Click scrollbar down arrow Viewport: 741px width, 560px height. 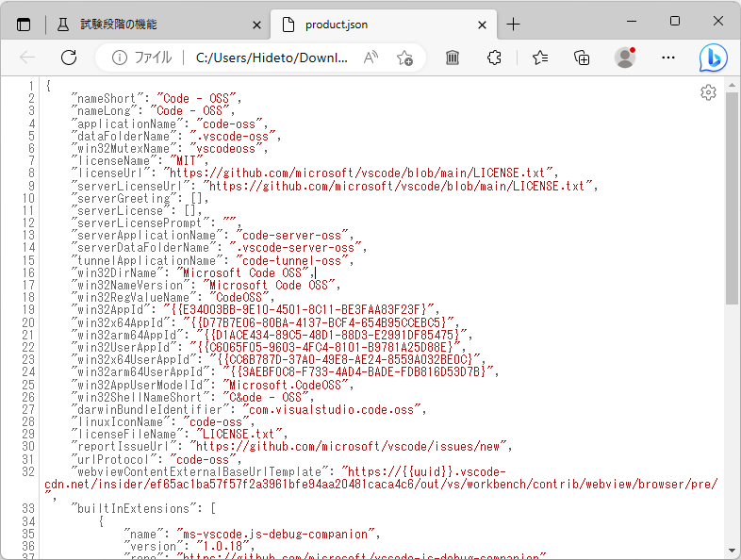click(x=732, y=551)
